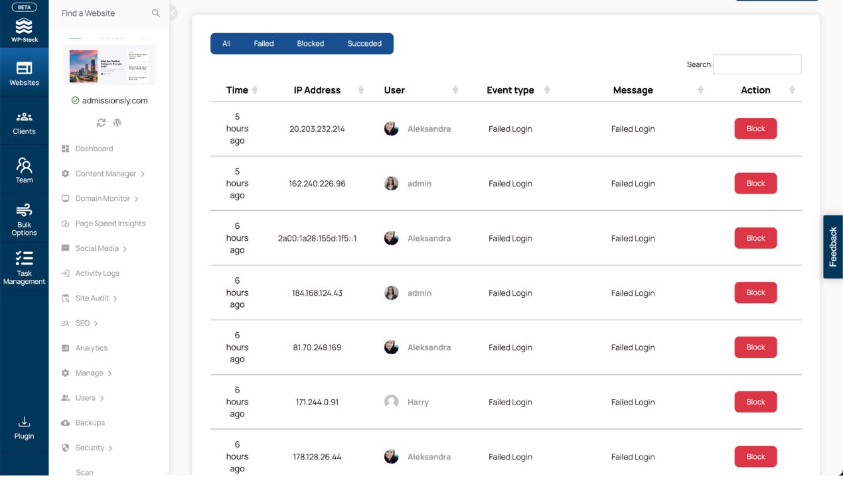Click the refresh sync icon under admissionsly.com

point(101,123)
